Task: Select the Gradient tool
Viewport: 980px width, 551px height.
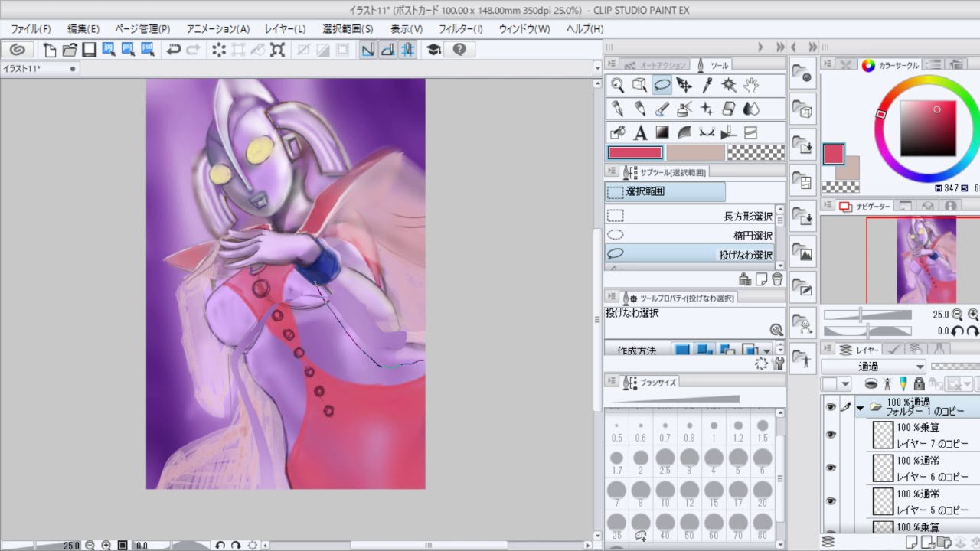Action: pos(662,132)
